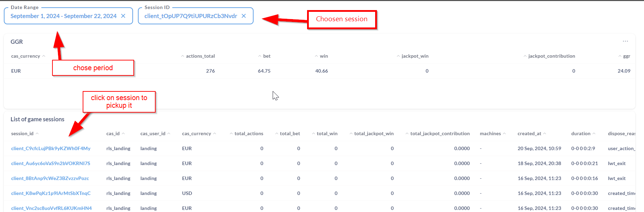Sort sessions by machines column header
The image size is (644, 212).
click(x=490, y=133)
